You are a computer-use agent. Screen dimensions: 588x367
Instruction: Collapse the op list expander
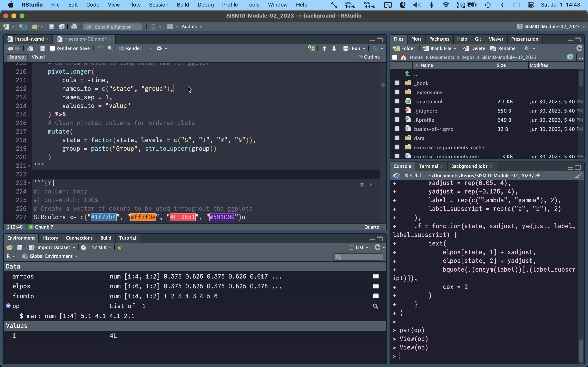pyautogui.click(x=8, y=306)
